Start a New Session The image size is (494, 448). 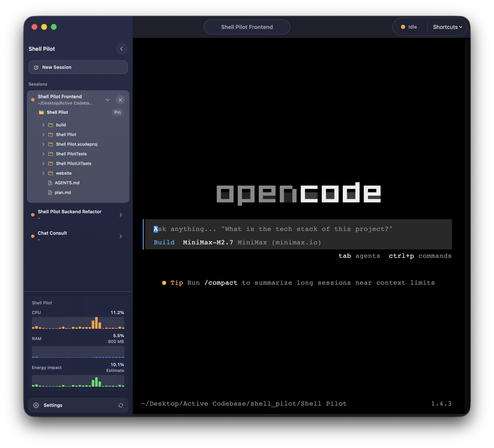click(x=78, y=67)
